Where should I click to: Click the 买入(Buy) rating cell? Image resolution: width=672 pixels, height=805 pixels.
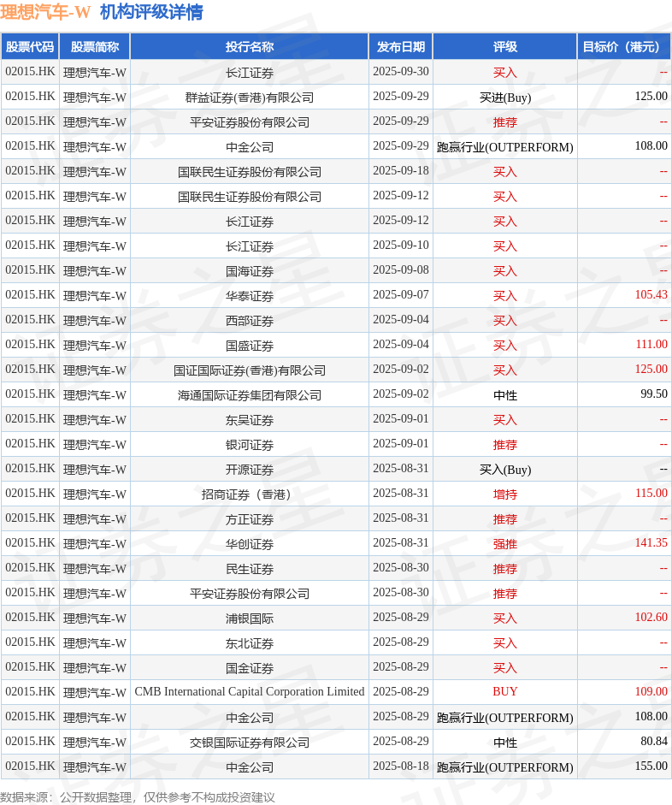pyautogui.click(x=505, y=470)
